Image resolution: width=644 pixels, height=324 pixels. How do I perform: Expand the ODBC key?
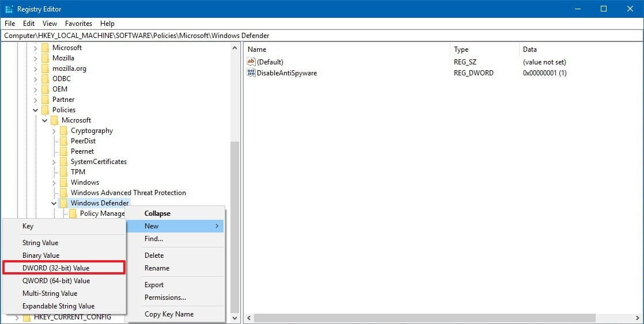click(35, 79)
